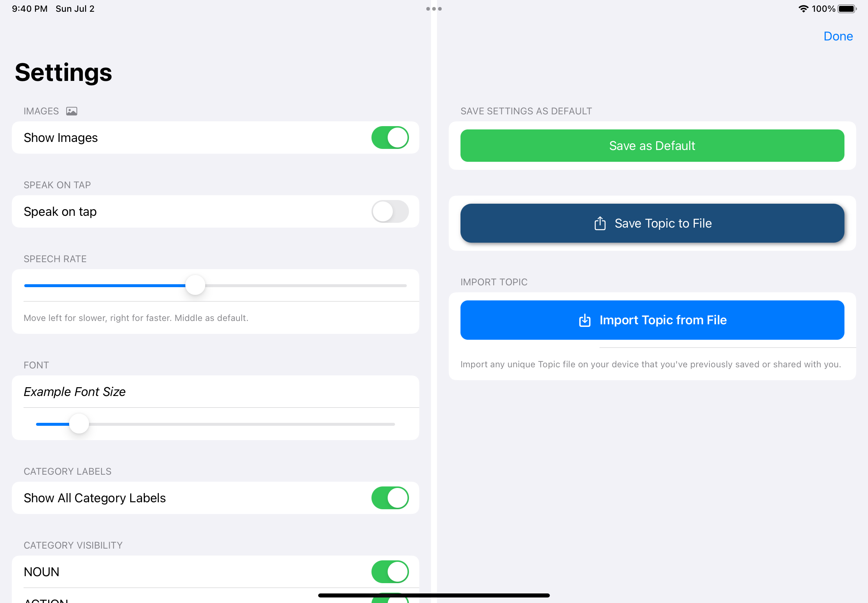
Task: Tap the Share icon on Save Topic to File
Action: click(600, 223)
